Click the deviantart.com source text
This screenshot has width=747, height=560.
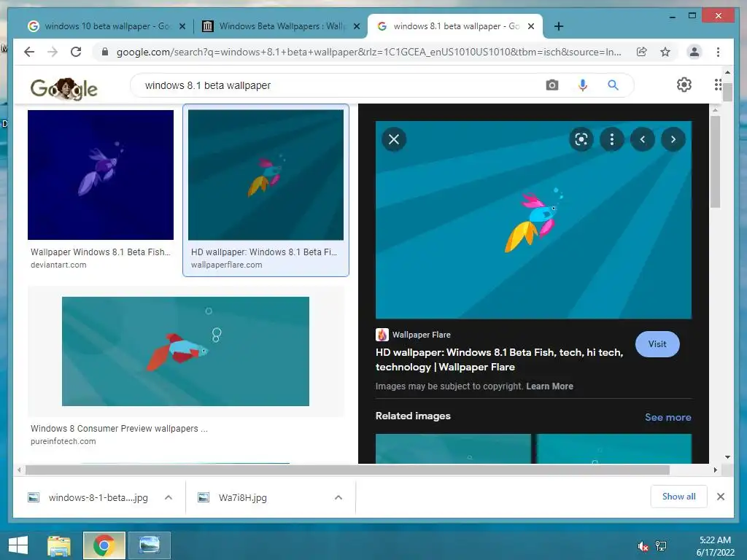tap(58, 265)
